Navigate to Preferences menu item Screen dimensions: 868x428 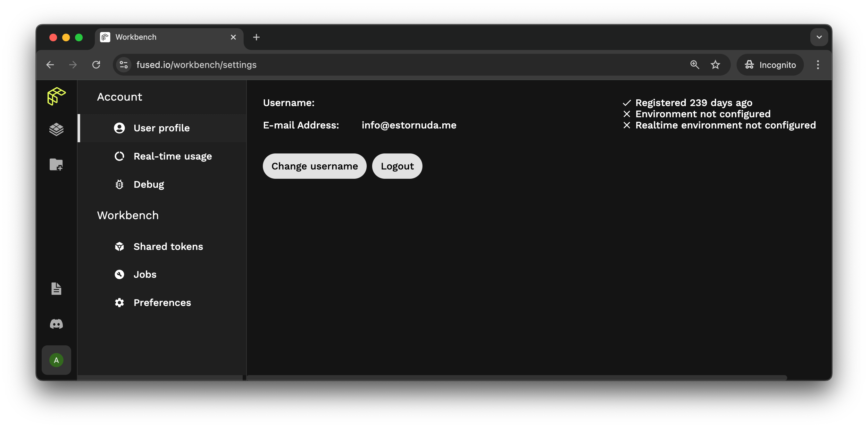coord(162,302)
